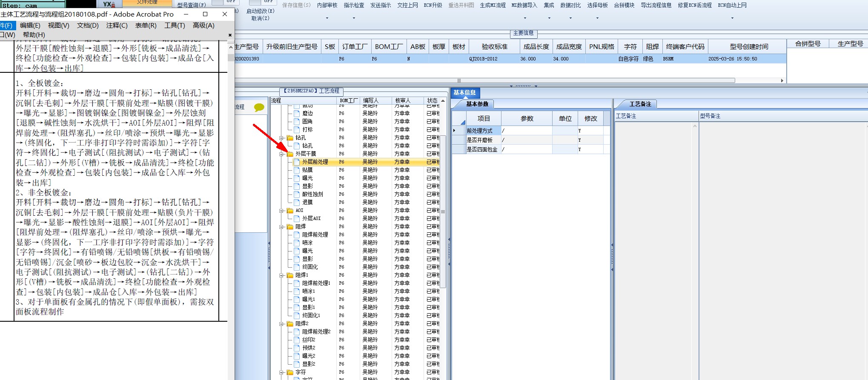Click the folder icon beside 外层干膜
Viewport: 868px width, 380px height.
(x=290, y=154)
